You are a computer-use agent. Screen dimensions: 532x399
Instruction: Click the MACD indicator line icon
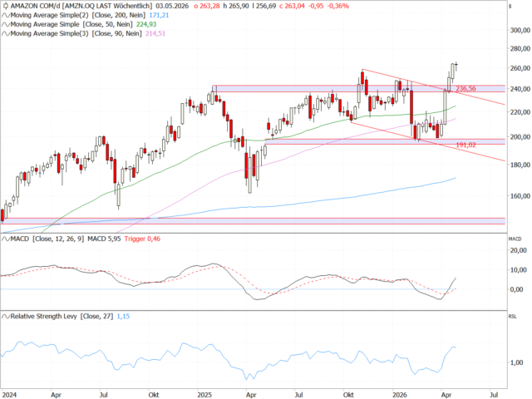[x=5, y=239]
